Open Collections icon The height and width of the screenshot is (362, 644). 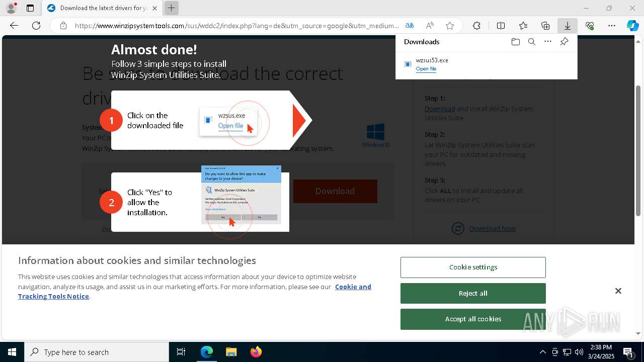[545, 26]
